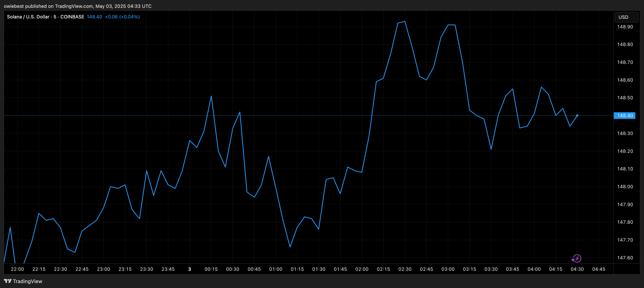Click the 00:15 time axis label

point(211,269)
